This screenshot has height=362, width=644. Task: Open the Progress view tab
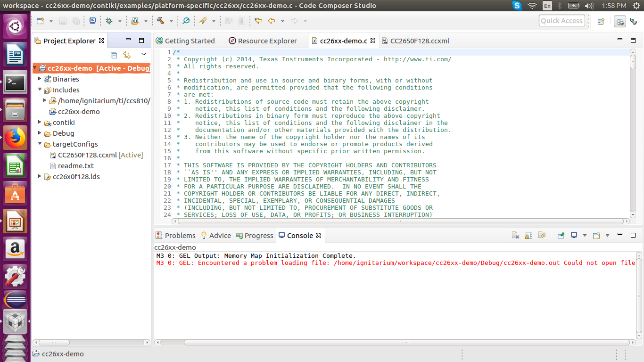tap(255, 236)
